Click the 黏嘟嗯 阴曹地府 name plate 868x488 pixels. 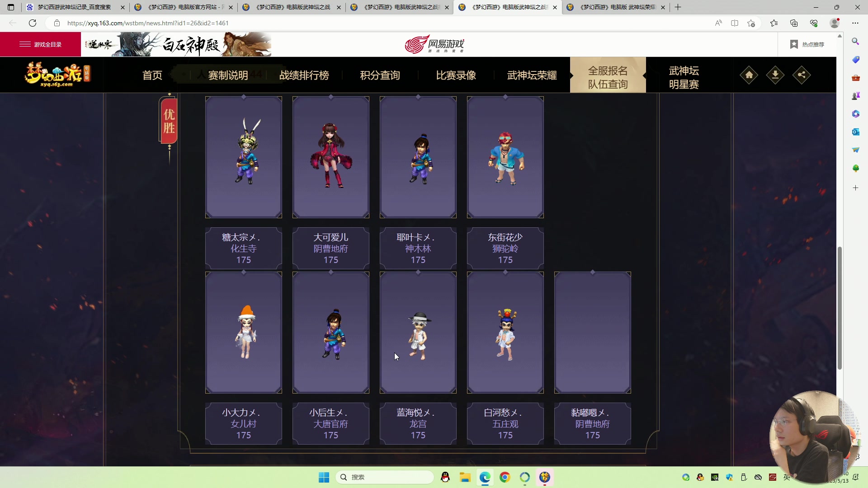(x=593, y=423)
